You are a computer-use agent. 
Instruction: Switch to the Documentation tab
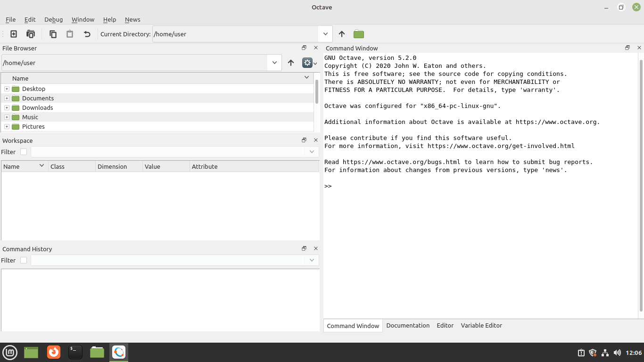pyautogui.click(x=408, y=325)
